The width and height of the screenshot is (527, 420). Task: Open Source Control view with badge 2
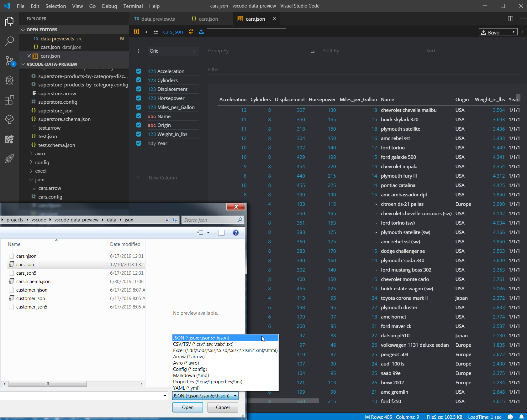(x=9, y=61)
